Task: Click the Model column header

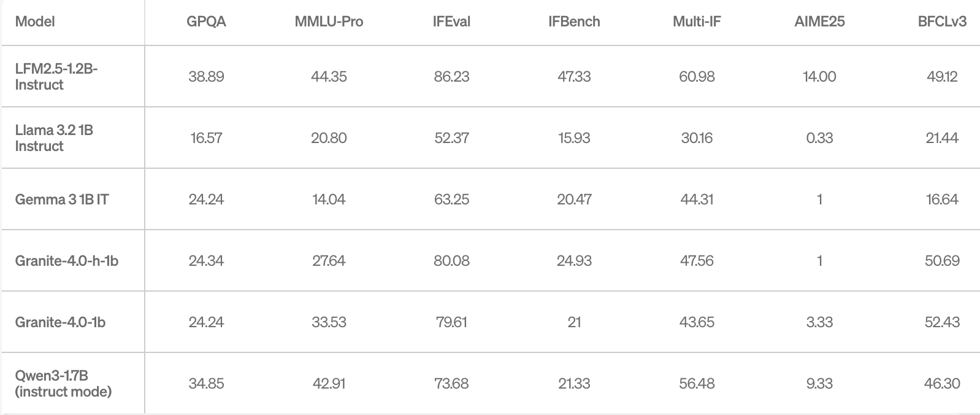Action: pyautogui.click(x=35, y=21)
